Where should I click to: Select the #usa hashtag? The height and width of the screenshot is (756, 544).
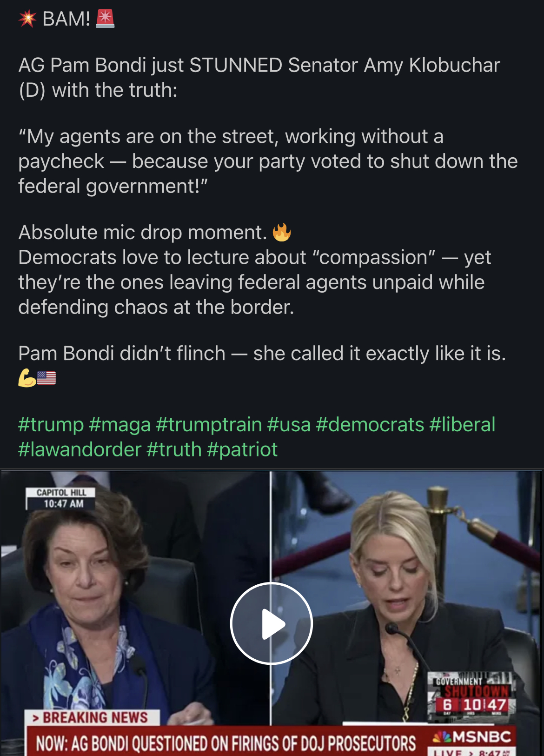(x=289, y=425)
